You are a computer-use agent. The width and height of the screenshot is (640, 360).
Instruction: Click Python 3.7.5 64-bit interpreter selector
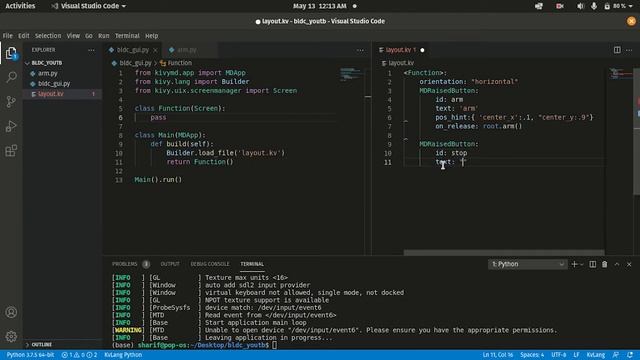30,355
